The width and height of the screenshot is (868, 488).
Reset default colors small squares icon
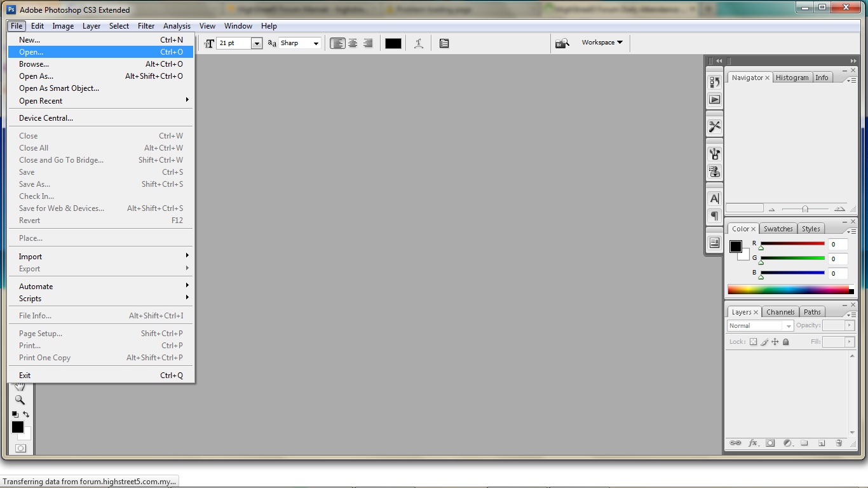(15, 414)
